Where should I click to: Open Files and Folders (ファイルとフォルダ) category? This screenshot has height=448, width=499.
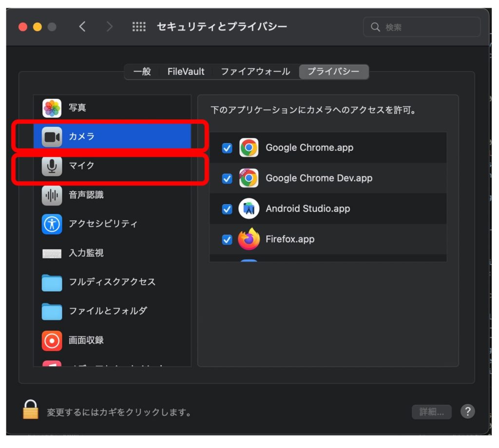108,311
